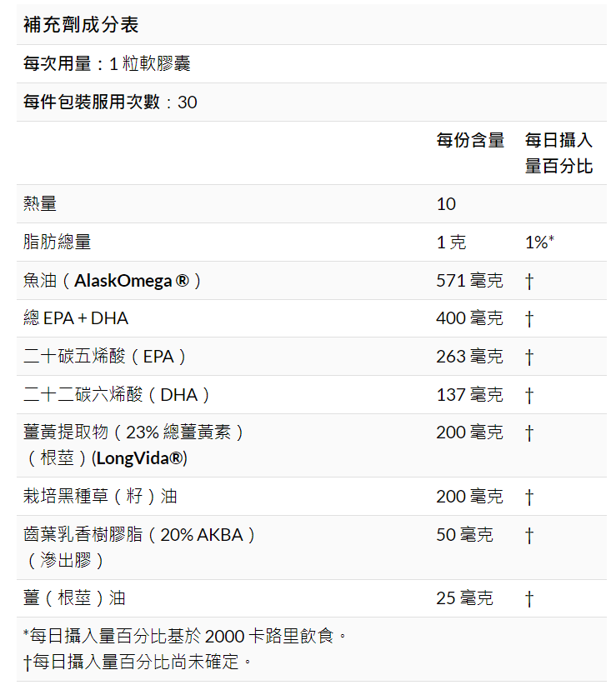Click the 571 毫克 amount cell

469,280
